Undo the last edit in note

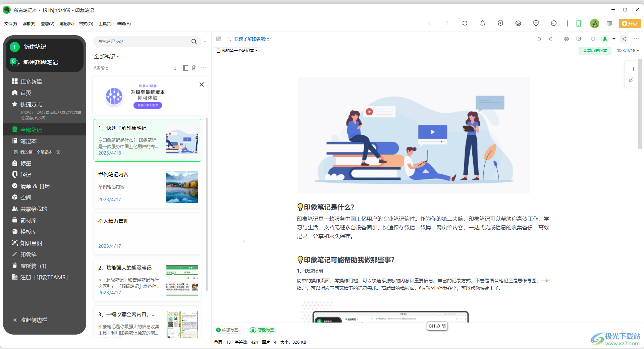click(x=539, y=39)
